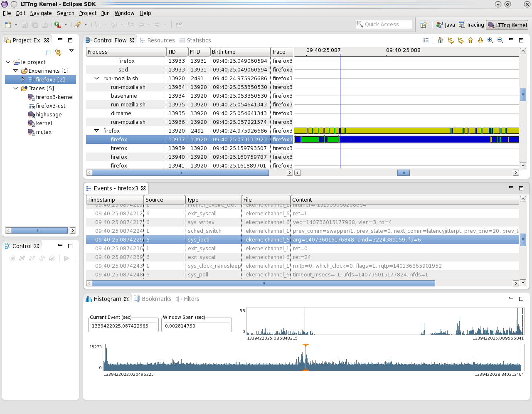This screenshot has width=532, height=414.
Task: Switch to the Filters tab
Action: click(187, 299)
